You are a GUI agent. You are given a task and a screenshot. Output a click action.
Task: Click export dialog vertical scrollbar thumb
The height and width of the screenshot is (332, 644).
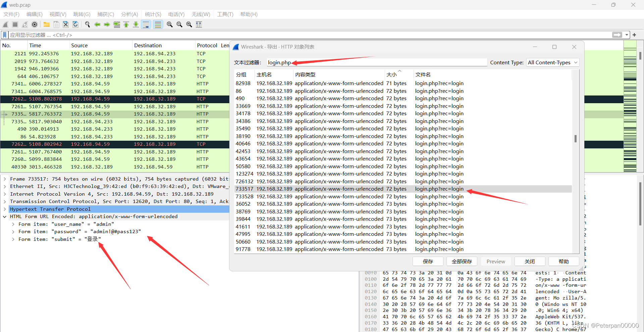575,138
